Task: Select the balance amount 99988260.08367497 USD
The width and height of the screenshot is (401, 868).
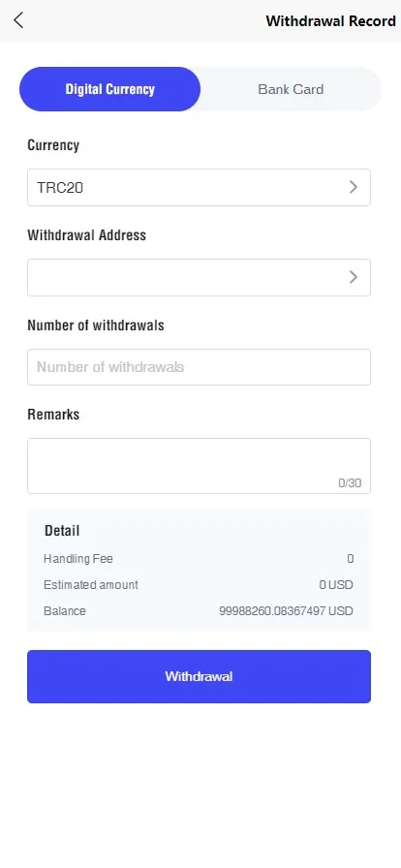Action: click(x=286, y=611)
